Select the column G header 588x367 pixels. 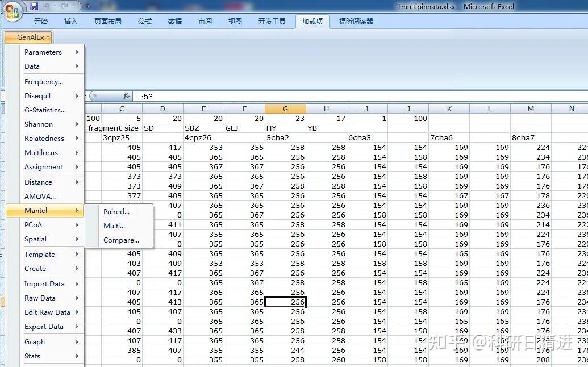pyautogui.click(x=286, y=108)
